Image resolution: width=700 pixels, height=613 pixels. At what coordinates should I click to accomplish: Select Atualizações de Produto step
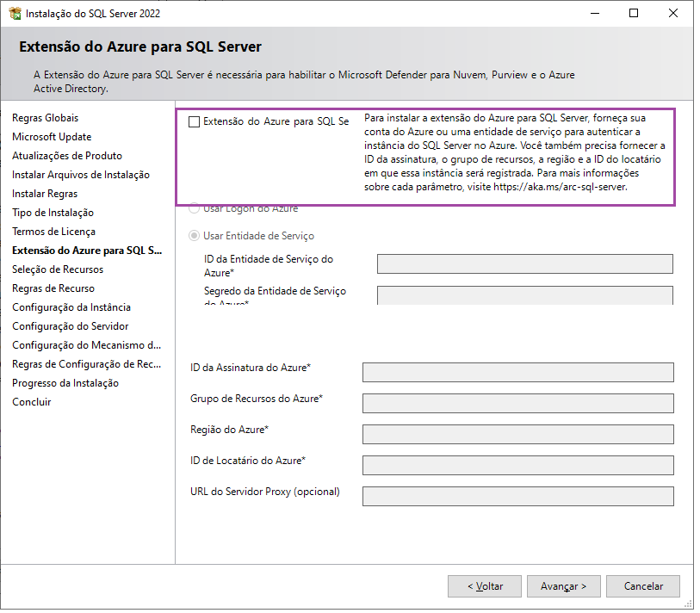(x=67, y=156)
